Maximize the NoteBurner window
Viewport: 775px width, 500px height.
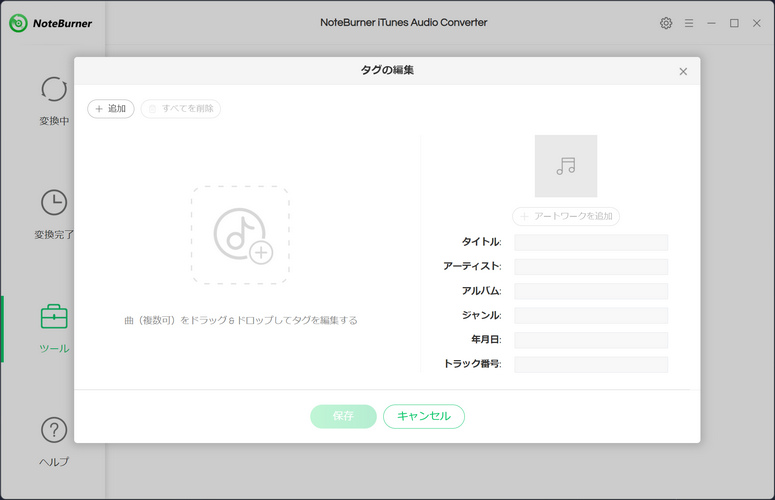coord(734,23)
